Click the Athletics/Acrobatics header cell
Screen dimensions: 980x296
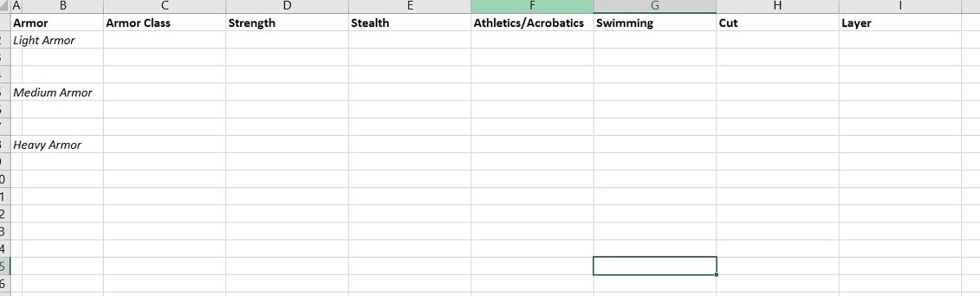532,23
